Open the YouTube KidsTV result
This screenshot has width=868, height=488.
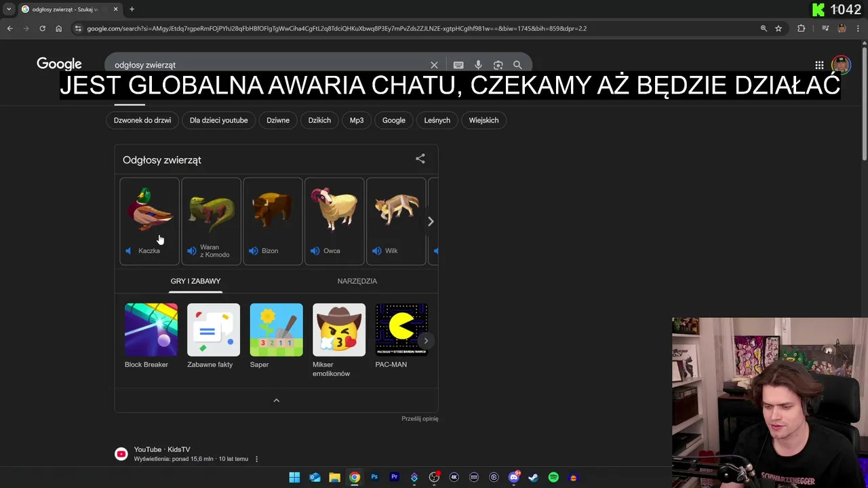(x=162, y=449)
